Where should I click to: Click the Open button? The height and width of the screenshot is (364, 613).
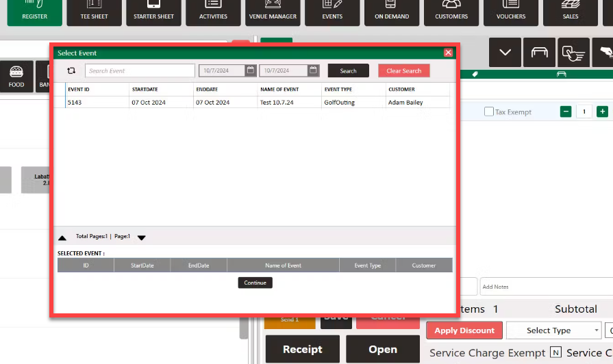coord(383,349)
